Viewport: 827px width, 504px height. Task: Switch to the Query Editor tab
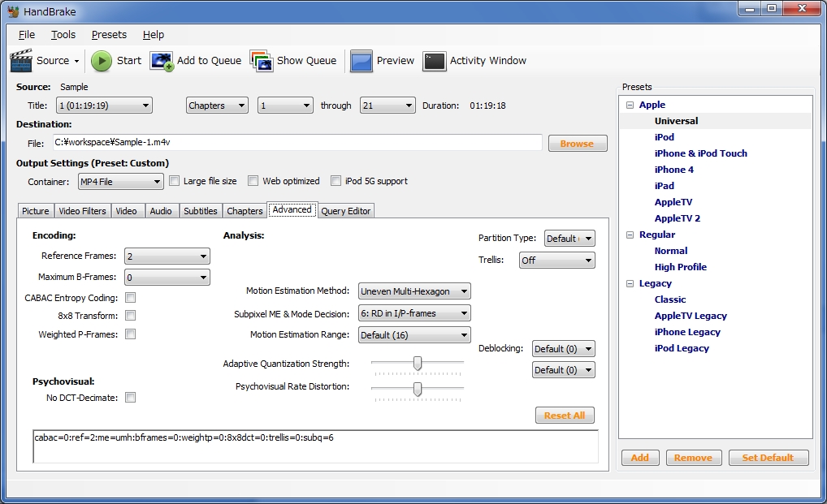pyautogui.click(x=346, y=211)
